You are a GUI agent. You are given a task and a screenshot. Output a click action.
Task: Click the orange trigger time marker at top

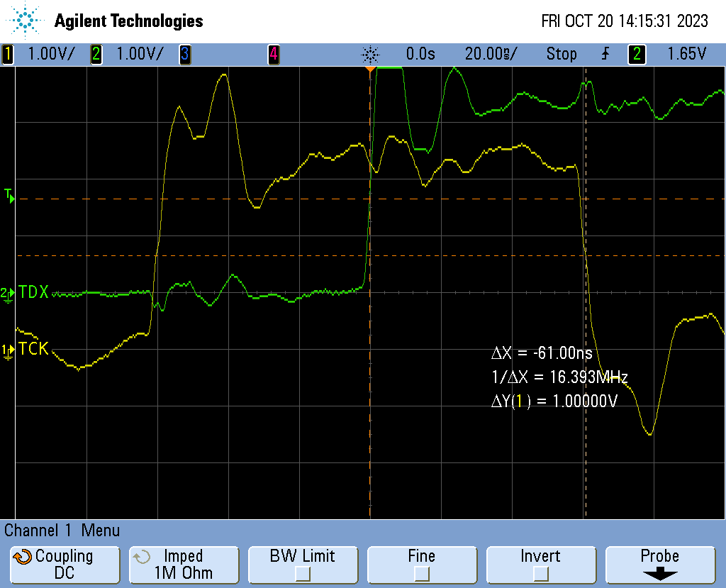coord(370,70)
